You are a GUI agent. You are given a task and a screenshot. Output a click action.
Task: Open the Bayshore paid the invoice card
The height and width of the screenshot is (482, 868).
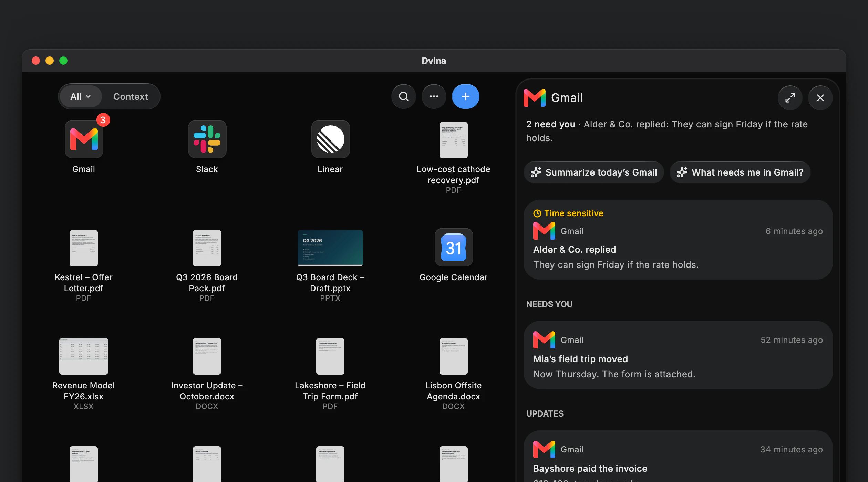tap(678, 457)
